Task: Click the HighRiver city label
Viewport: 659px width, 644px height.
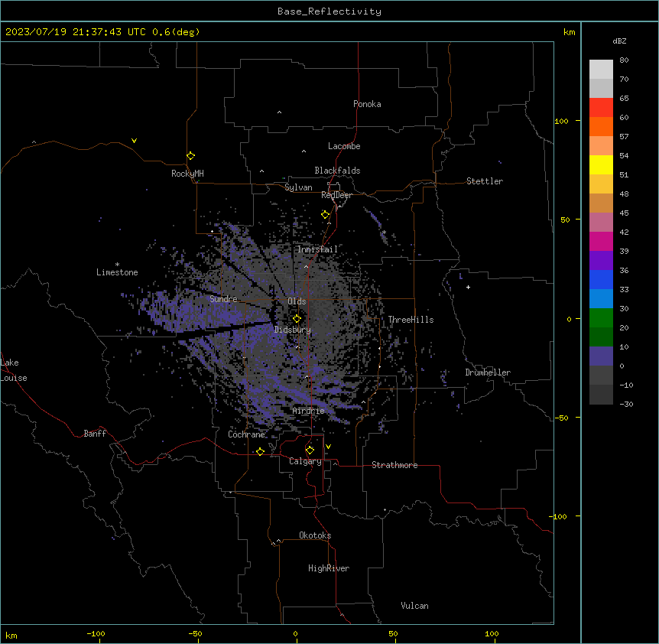Action: click(x=329, y=568)
